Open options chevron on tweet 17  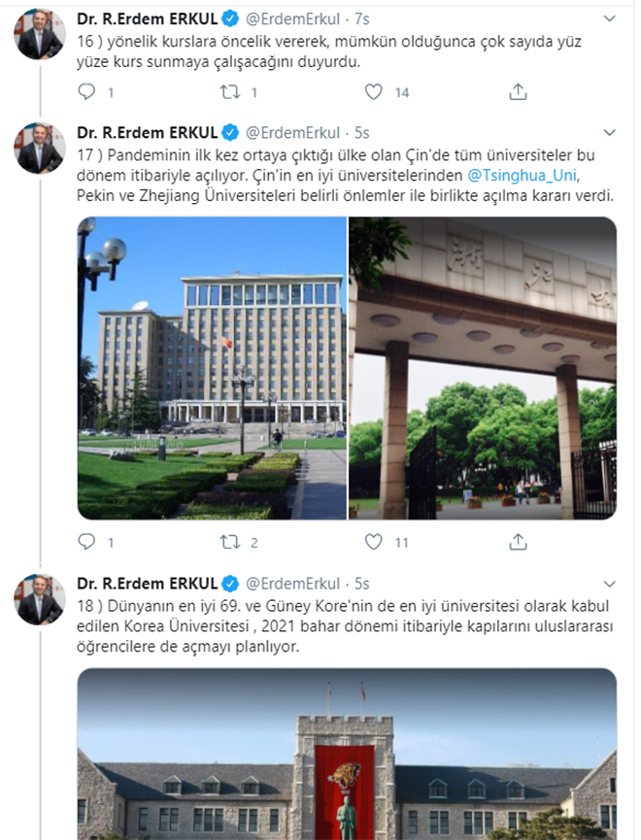(609, 132)
